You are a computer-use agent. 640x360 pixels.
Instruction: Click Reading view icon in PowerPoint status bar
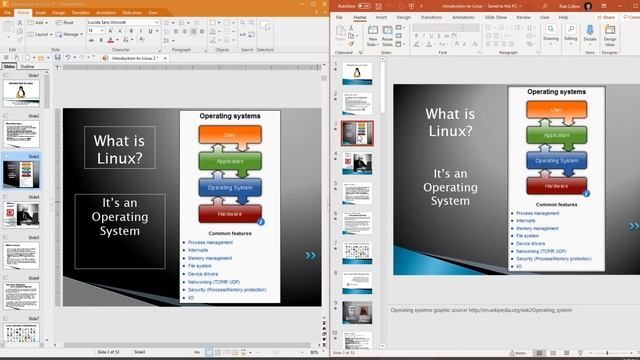pos(567,353)
